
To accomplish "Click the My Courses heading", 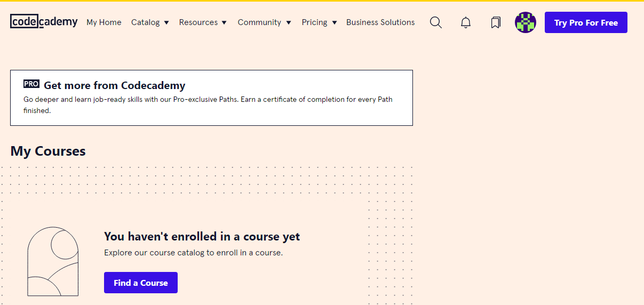I will coord(48,151).
